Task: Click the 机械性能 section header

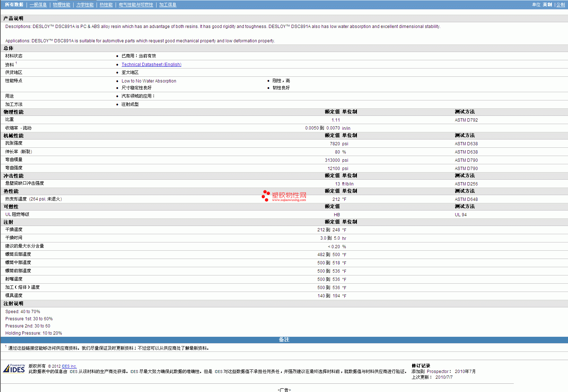Action: click(13, 136)
